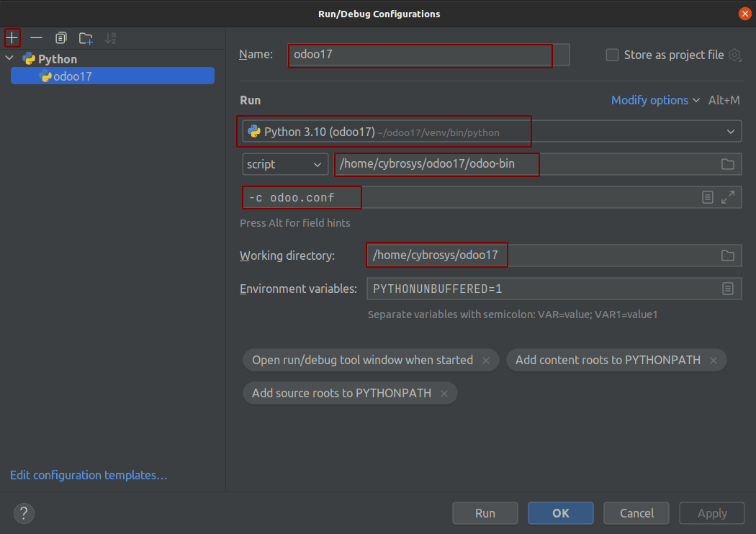Browse for the odoo-bin script file
This screenshot has height=534, width=756.
pyautogui.click(x=729, y=164)
